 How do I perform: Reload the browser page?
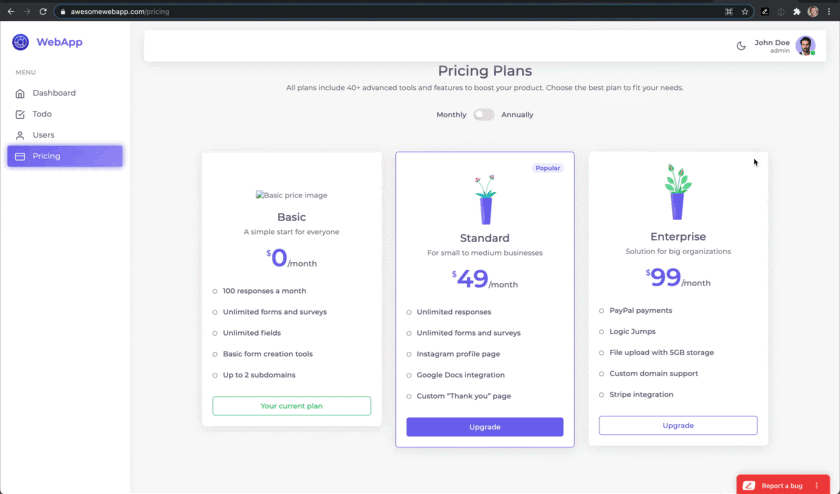(x=43, y=11)
